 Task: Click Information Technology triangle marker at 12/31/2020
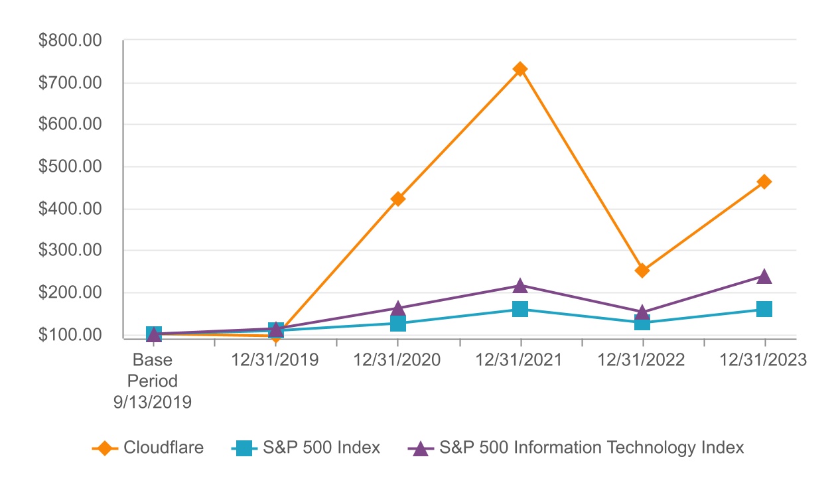click(x=398, y=308)
